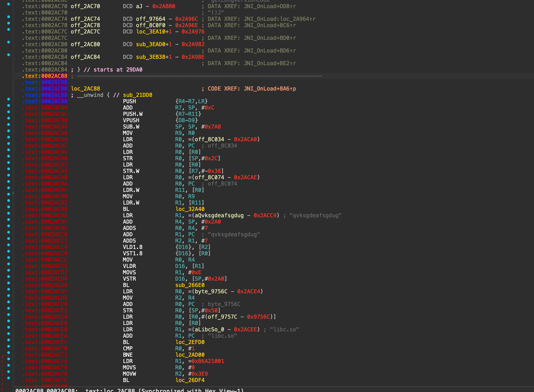Select the off_2AC70 data label
Viewport: 534px width, 392px height.
click(x=85, y=6)
